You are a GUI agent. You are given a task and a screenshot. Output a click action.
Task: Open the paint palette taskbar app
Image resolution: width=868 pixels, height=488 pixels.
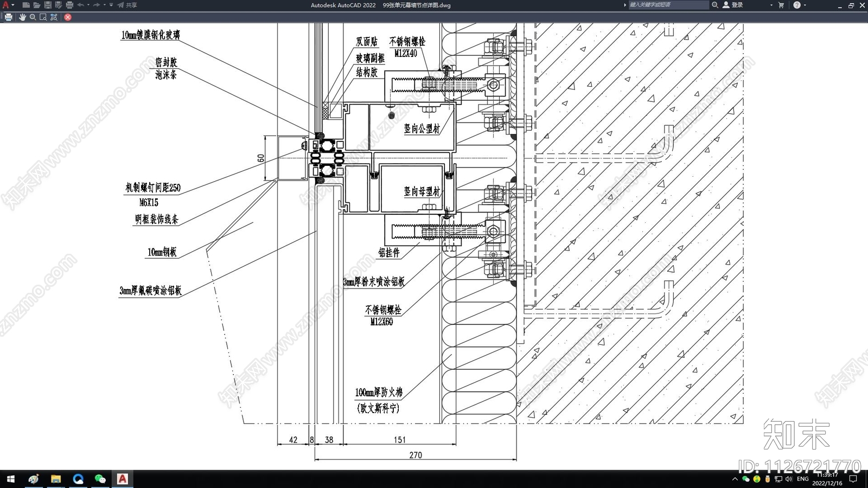34,479
